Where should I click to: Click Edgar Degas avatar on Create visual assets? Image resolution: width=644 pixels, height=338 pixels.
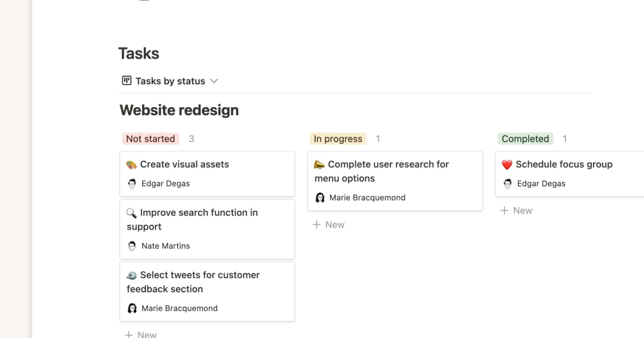click(131, 183)
